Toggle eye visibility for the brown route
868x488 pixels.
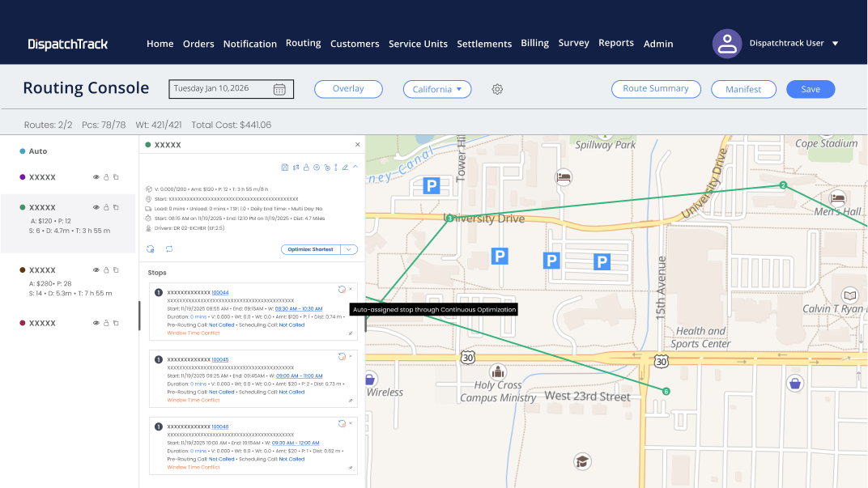(96, 270)
